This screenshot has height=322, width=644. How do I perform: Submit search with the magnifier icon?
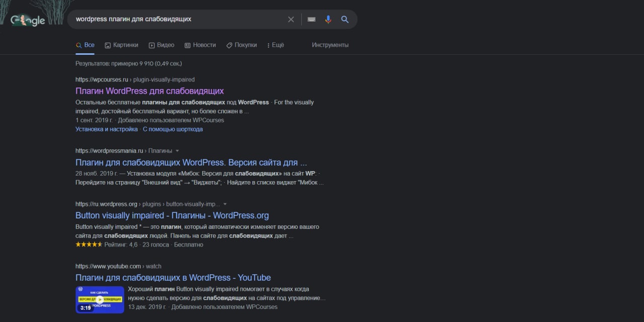click(345, 19)
